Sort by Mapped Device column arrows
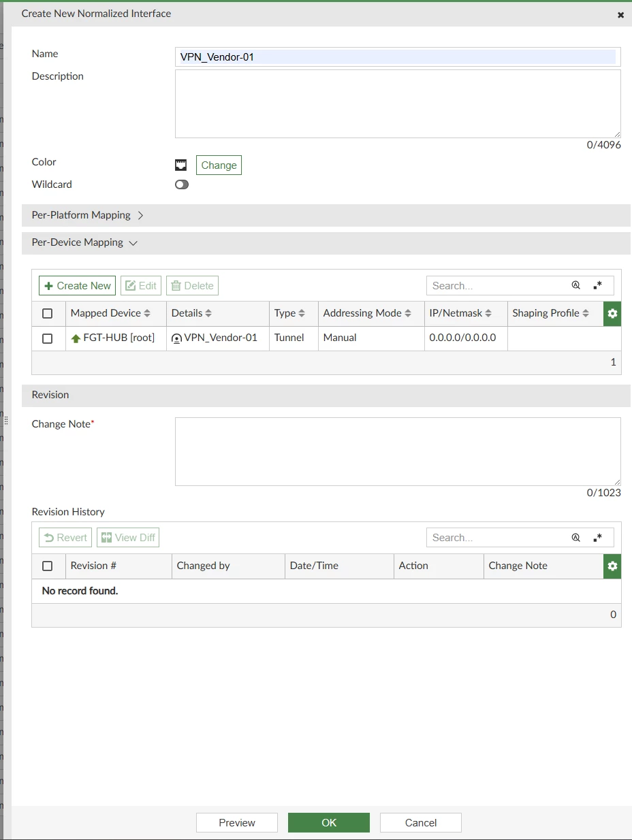The width and height of the screenshot is (632, 840). [x=147, y=313]
